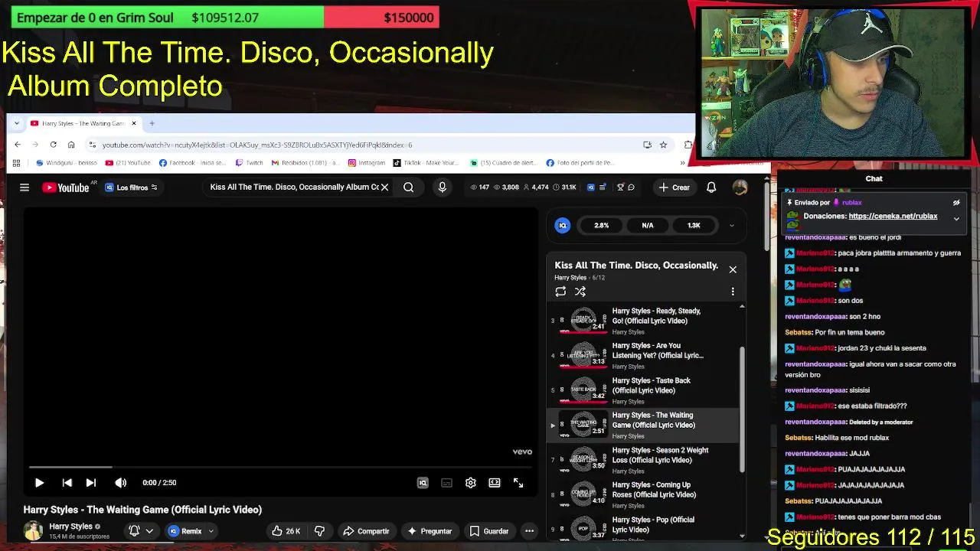Click the IQ icon in the player controls

423,483
